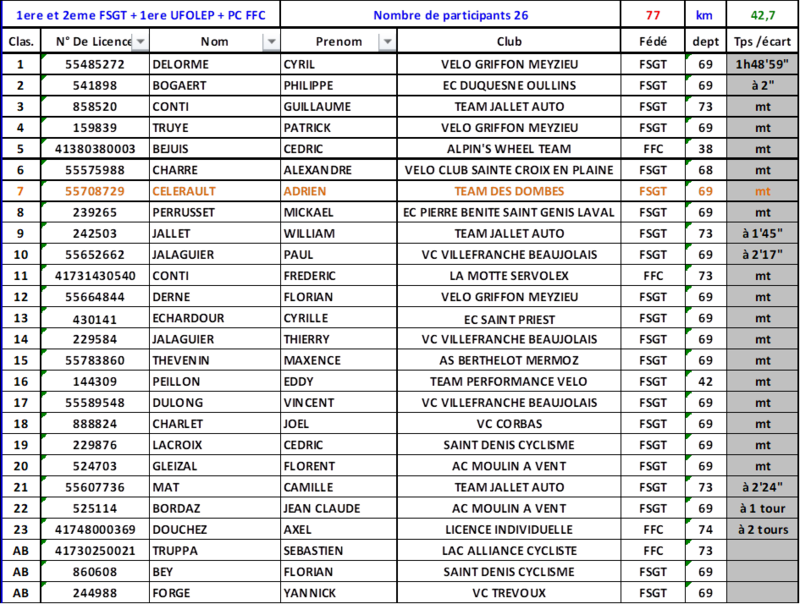Screen dimensions: 800x604
Task: Select the name cell PEILLON
Action: tap(215, 382)
